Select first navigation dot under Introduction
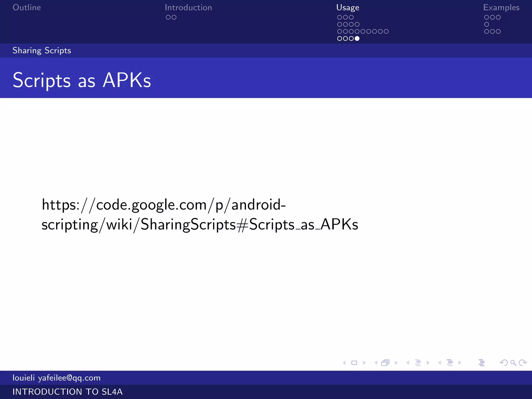 [x=168, y=17]
